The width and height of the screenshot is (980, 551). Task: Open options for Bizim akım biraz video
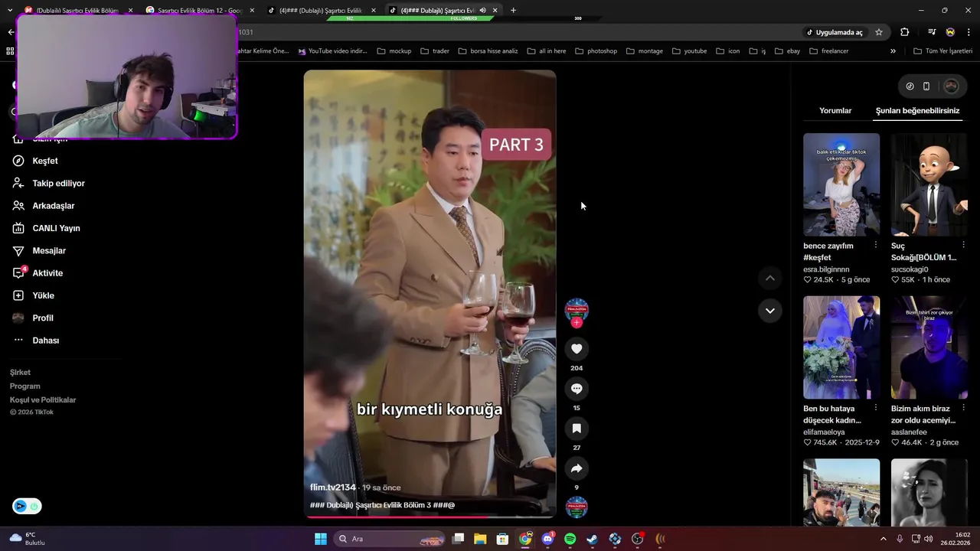click(963, 408)
